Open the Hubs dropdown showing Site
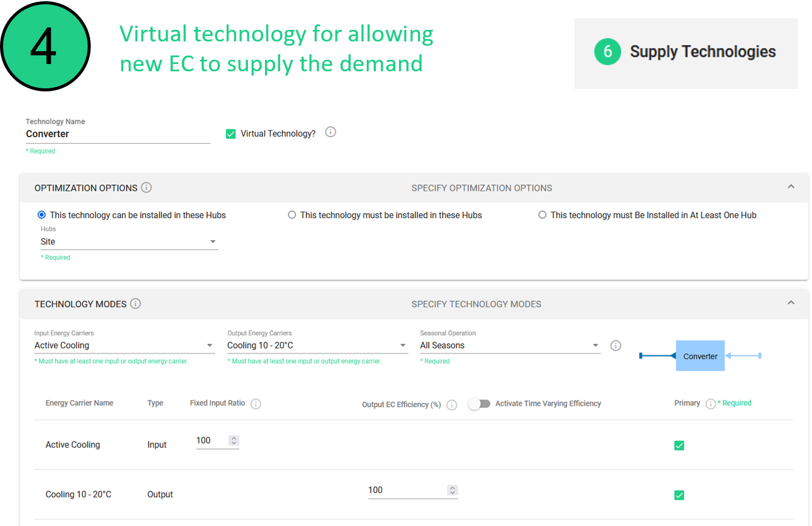 (129, 242)
